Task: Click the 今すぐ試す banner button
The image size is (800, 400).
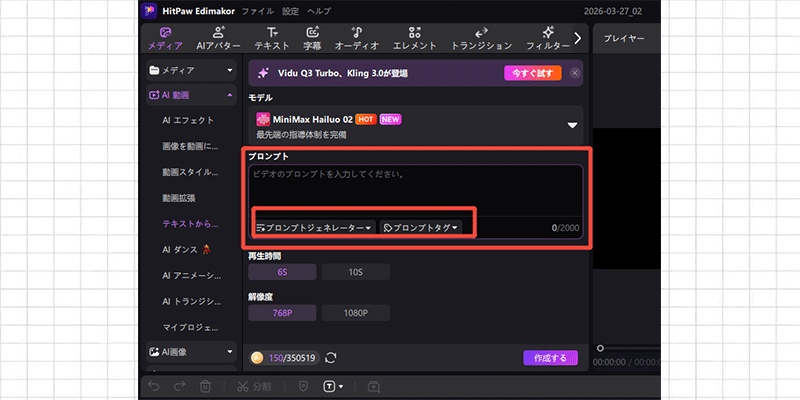Action: (x=533, y=73)
